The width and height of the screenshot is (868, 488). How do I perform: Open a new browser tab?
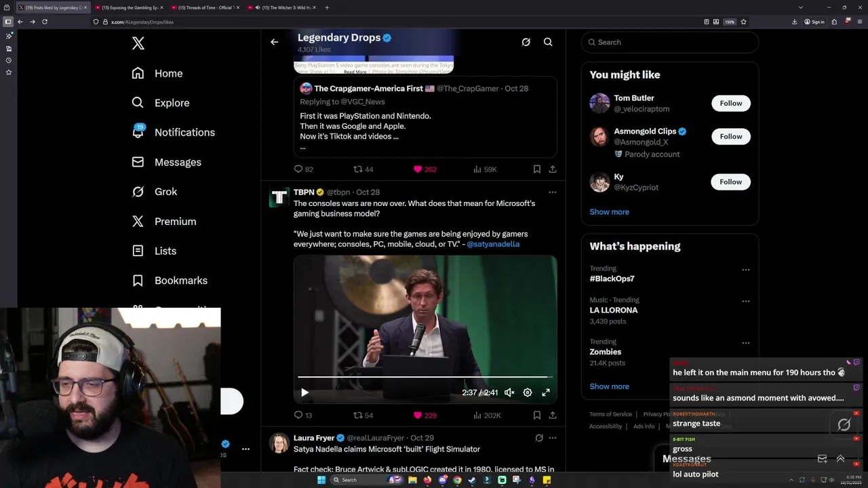click(x=327, y=7)
